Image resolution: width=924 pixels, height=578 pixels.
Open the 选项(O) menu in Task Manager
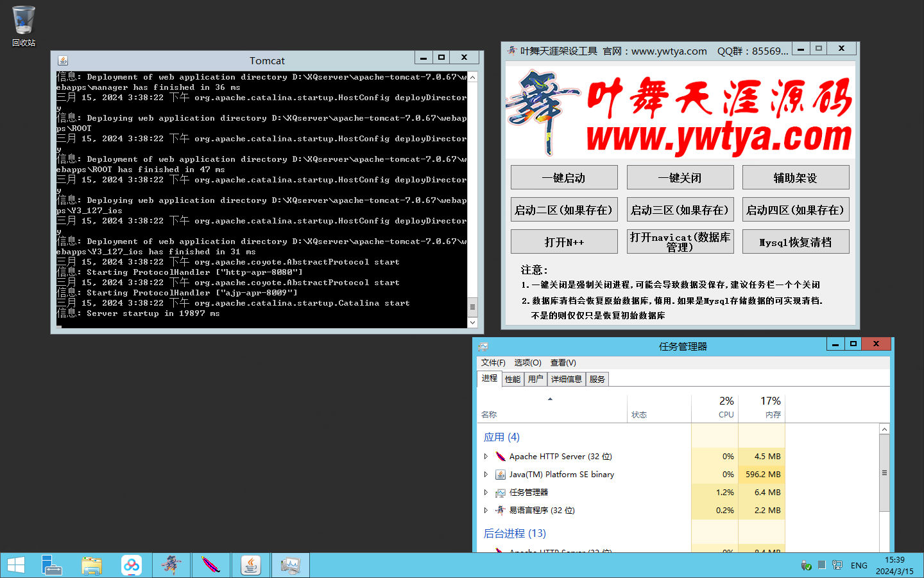[527, 363]
